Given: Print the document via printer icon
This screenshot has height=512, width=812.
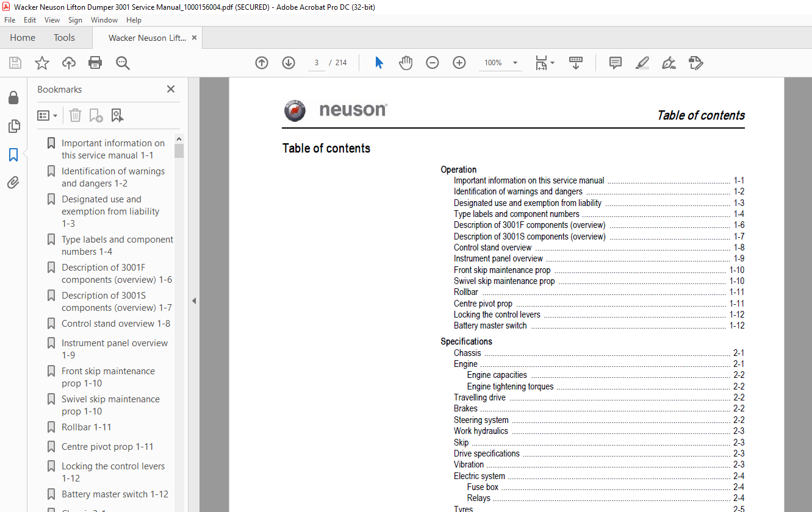Looking at the screenshot, I should (x=95, y=63).
